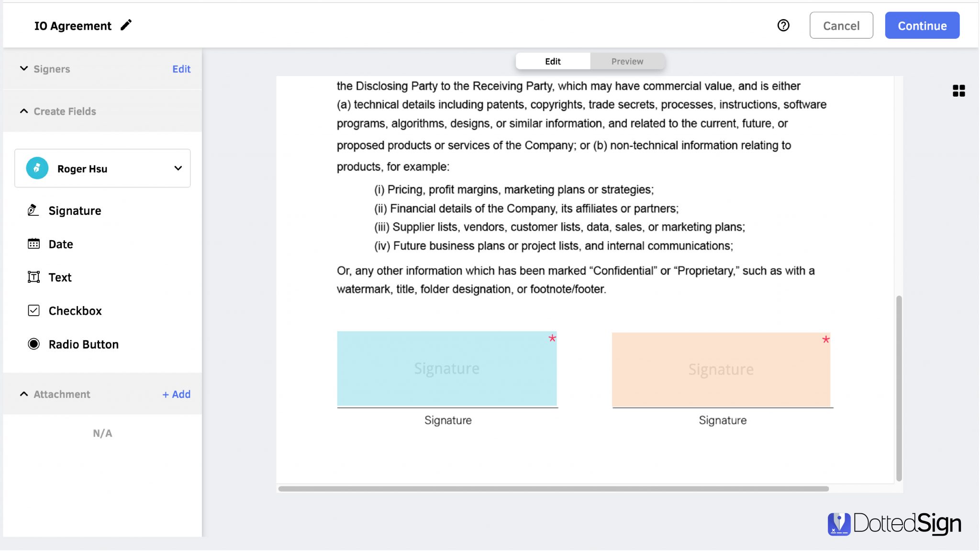Click Roger Hsu's signer avatar
The width and height of the screenshot is (980, 551).
click(37, 168)
